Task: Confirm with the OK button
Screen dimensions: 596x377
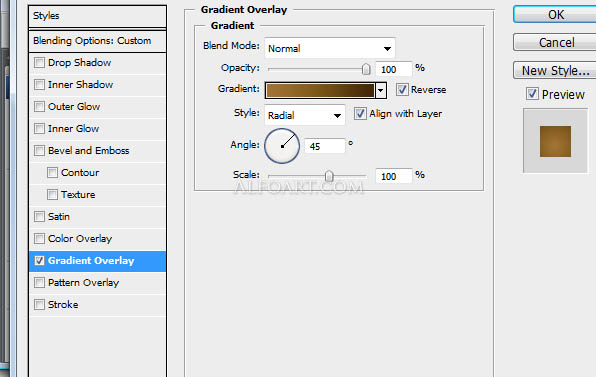Action: point(555,14)
